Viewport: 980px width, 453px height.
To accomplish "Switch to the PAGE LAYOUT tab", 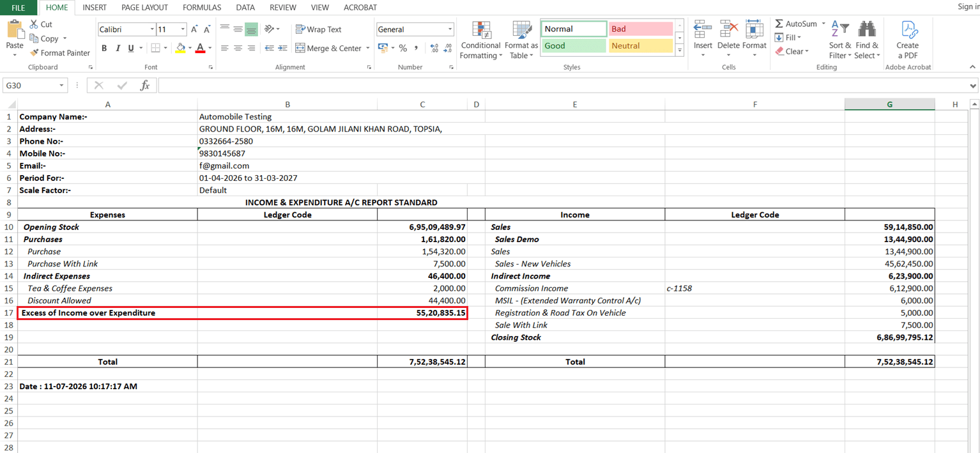I will (145, 8).
